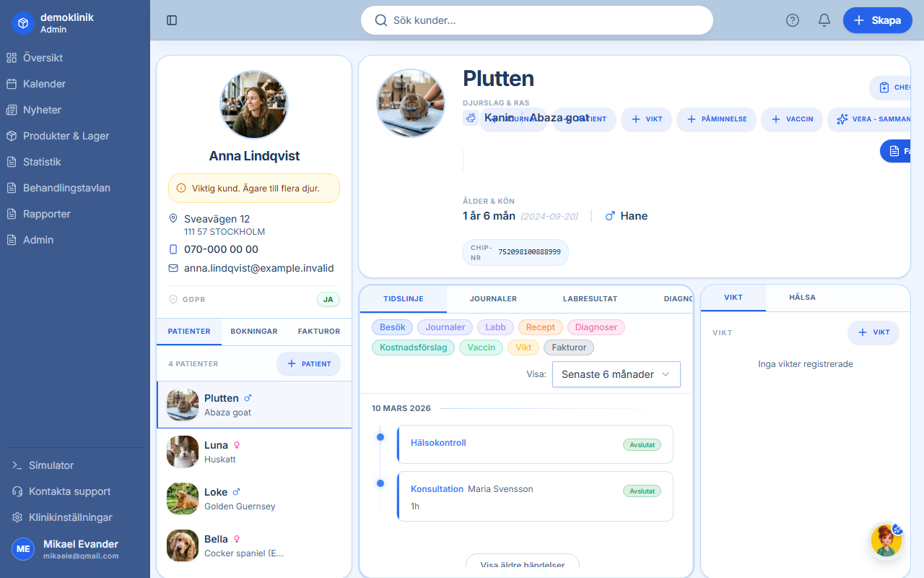This screenshot has width=924, height=578.
Task: Switch to the Journaler tab
Action: tap(493, 298)
